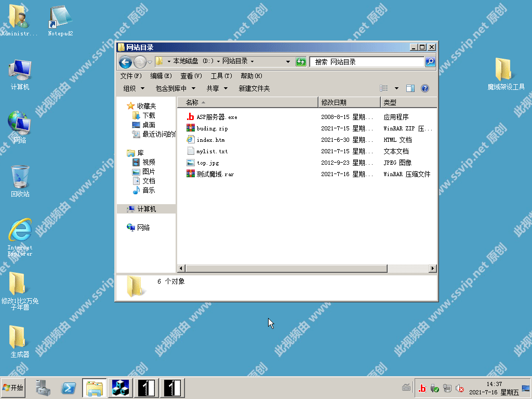Open the Explorer help question mark icon

(x=424, y=88)
